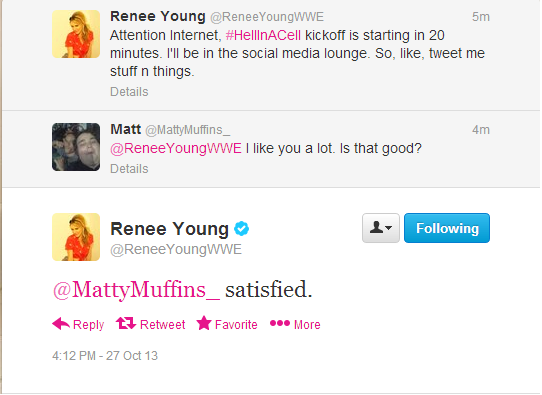Viewport: 542px width, 395px height.
Task: Open the user actions person dropdown
Action: [381, 228]
